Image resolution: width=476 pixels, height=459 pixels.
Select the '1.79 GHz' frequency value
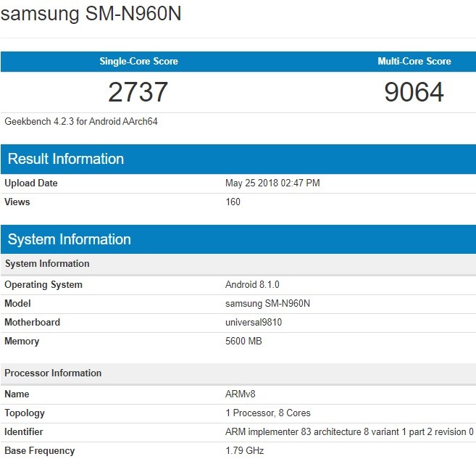click(x=245, y=451)
